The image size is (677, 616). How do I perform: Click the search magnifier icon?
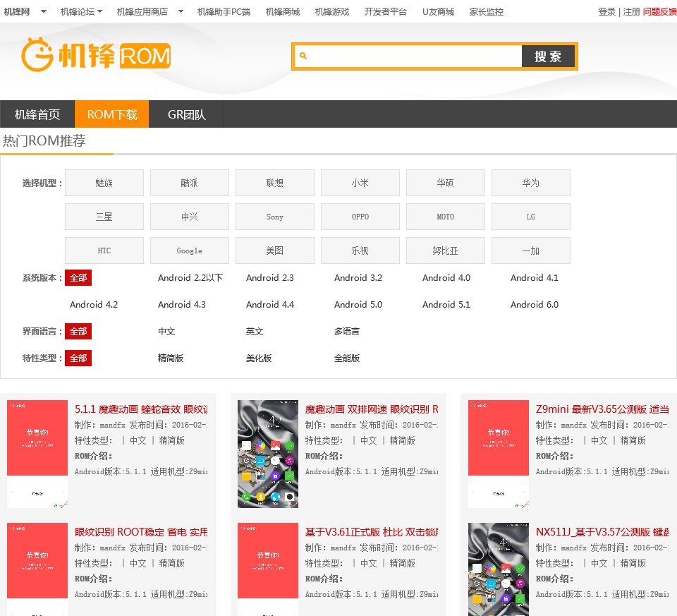tap(303, 56)
